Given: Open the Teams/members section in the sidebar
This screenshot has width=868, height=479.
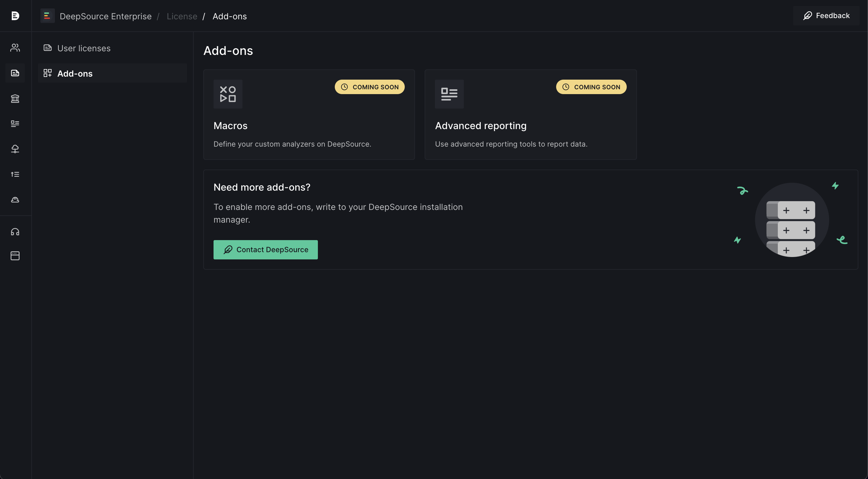Looking at the screenshot, I should [x=15, y=48].
